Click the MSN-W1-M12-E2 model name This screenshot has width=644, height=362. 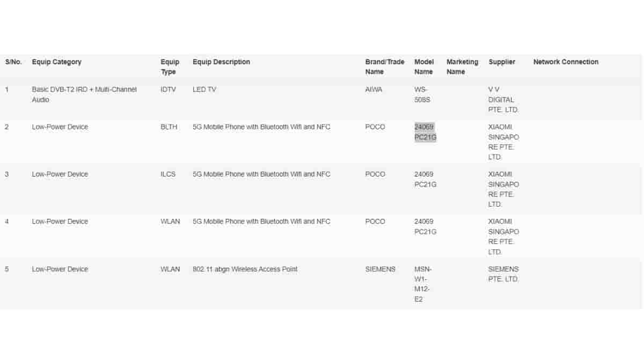tap(422, 284)
